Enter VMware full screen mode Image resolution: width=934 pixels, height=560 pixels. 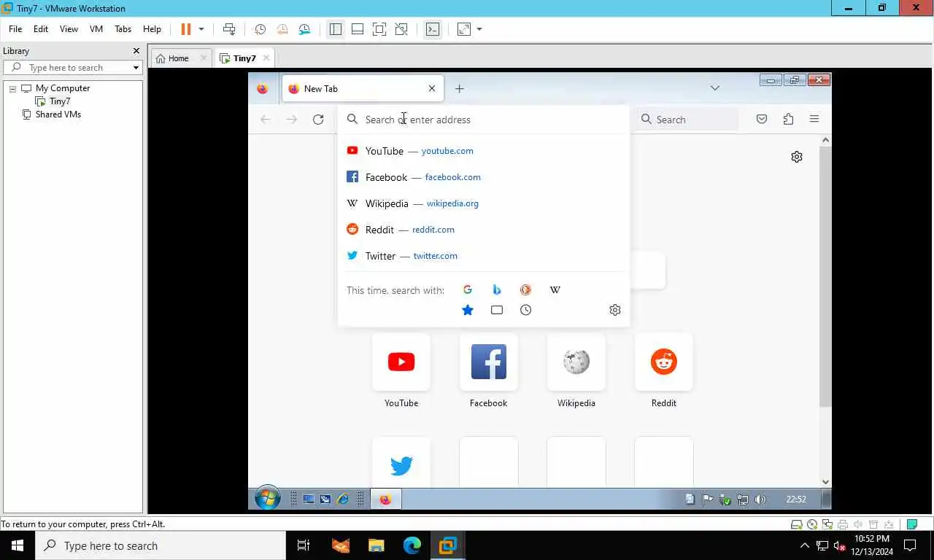point(379,29)
